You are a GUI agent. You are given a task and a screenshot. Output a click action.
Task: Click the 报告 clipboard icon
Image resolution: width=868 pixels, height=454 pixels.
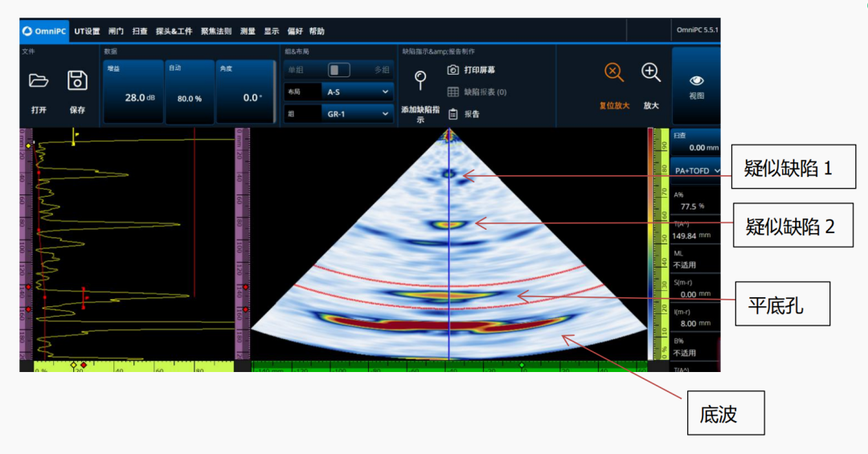452,114
